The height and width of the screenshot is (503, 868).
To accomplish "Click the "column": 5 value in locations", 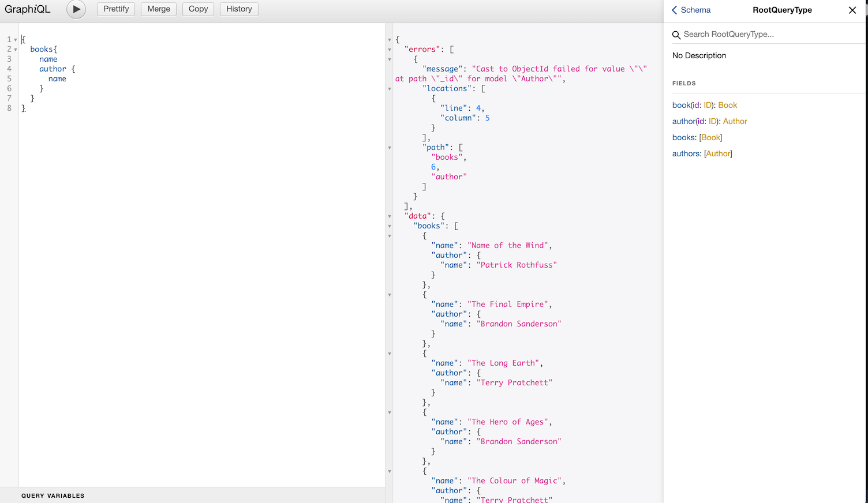I will click(x=487, y=118).
